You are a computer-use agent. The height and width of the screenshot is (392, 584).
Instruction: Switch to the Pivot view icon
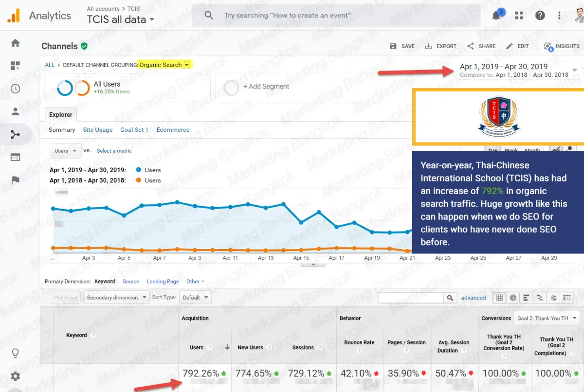coord(567,298)
